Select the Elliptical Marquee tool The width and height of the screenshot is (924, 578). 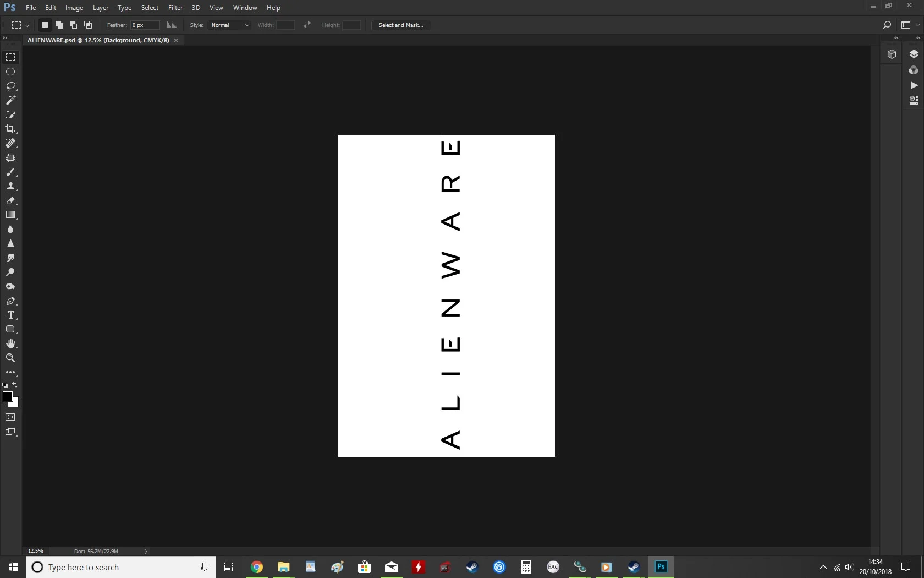(10, 72)
